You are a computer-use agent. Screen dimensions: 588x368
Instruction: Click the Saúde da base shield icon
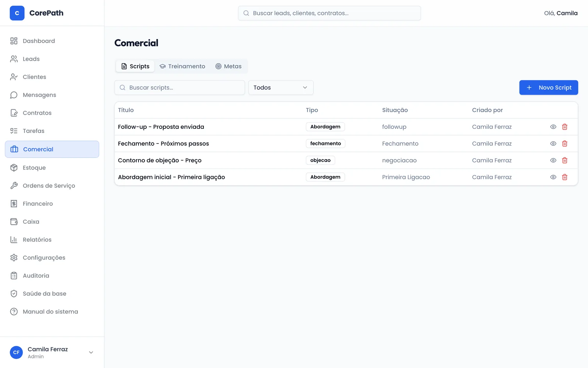[x=14, y=294]
